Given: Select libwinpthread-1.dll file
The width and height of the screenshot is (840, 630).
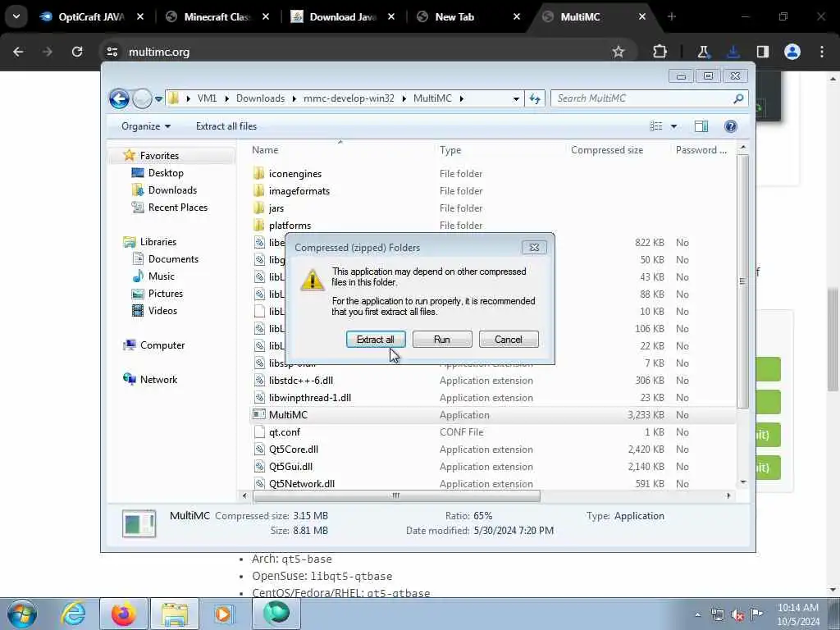Looking at the screenshot, I should (310, 398).
